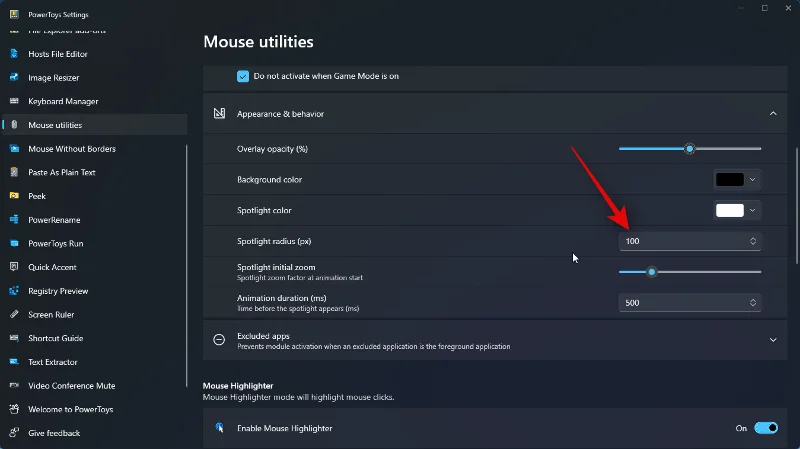Open the Spotlight color picker dropdown
This screenshot has height=449, width=800.
tap(737, 211)
